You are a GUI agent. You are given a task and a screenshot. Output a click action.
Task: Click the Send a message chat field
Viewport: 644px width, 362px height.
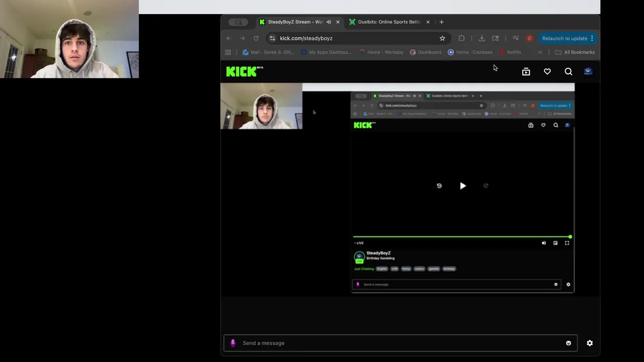pos(400,343)
